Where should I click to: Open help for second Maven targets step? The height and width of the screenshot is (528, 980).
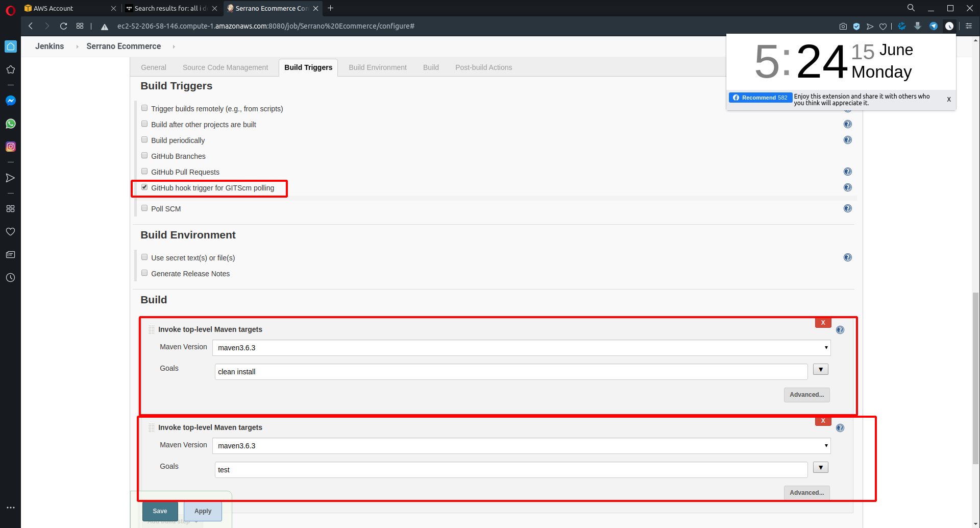tap(840, 428)
